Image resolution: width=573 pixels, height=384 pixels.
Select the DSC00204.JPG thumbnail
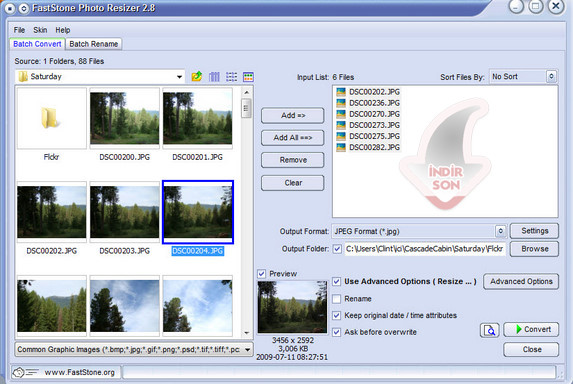point(198,212)
